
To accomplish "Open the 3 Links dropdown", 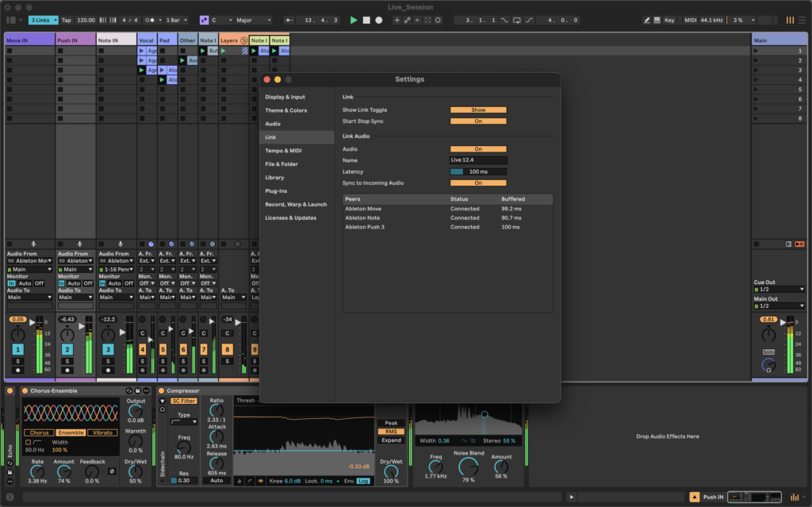I will tap(43, 20).
